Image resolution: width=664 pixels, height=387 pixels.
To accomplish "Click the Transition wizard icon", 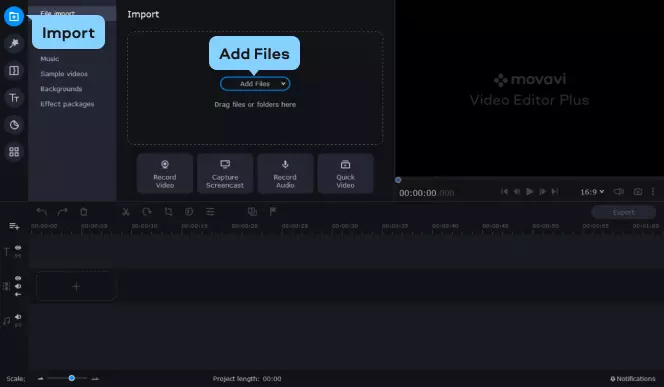I will pos(252,211).
